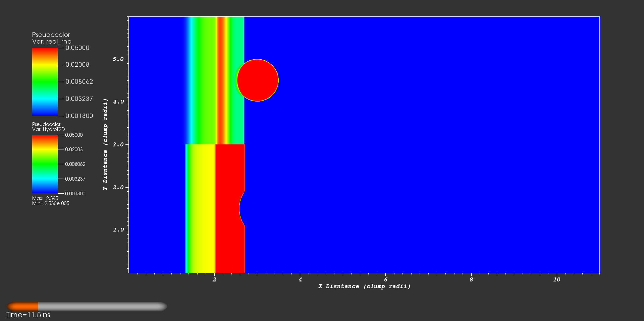Click the x-axis tick label '6'

[x=386, y=279]
